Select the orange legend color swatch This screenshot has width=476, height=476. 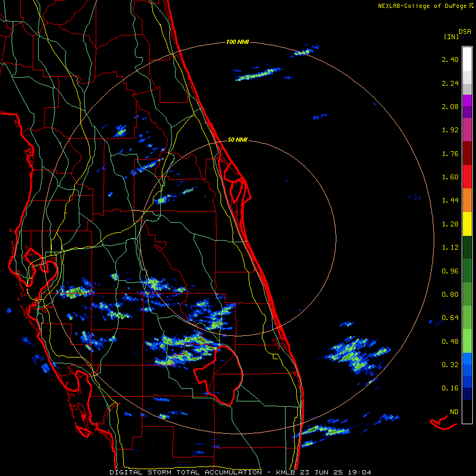tap(467, 200)
